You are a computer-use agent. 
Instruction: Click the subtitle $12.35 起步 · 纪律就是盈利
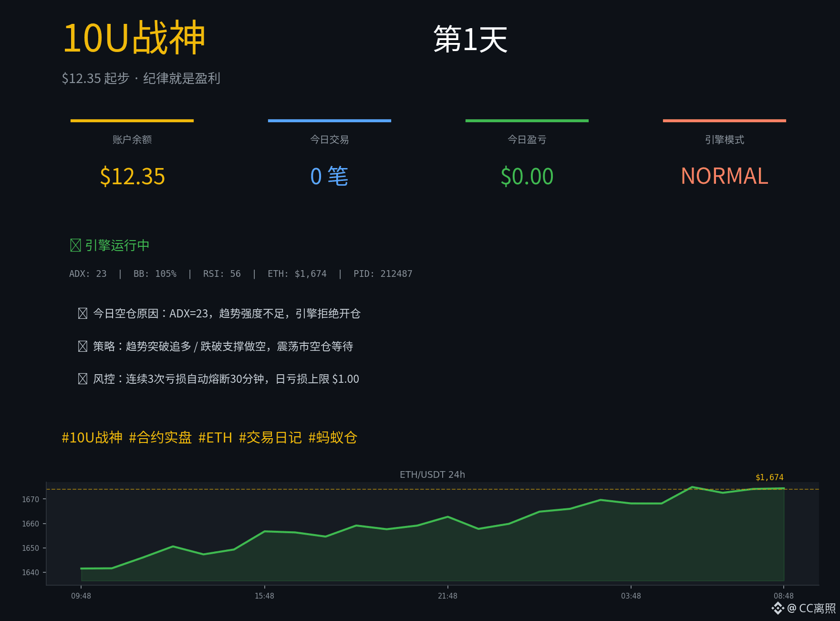point(141,78)
